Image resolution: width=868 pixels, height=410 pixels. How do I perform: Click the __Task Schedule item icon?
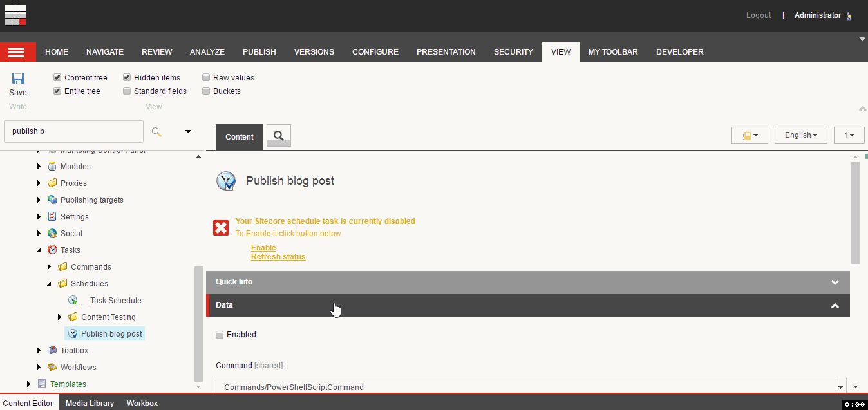(x=73, y=301)
